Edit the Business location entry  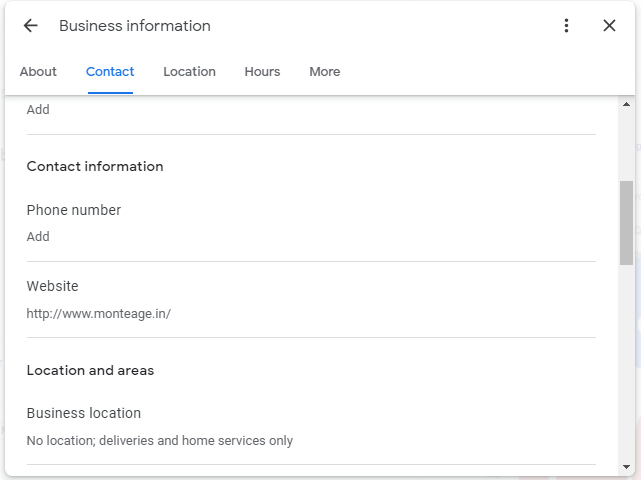click(311, 427)
